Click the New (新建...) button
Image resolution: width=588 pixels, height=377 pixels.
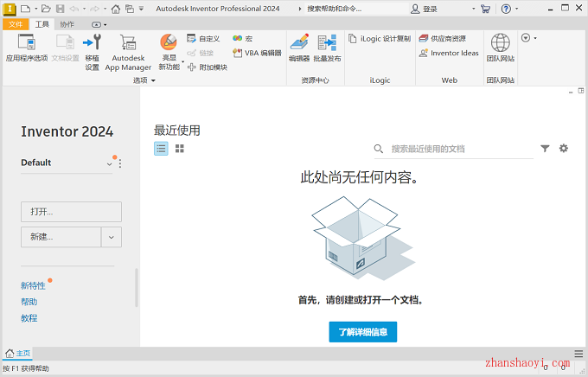[x=61, y=237]
